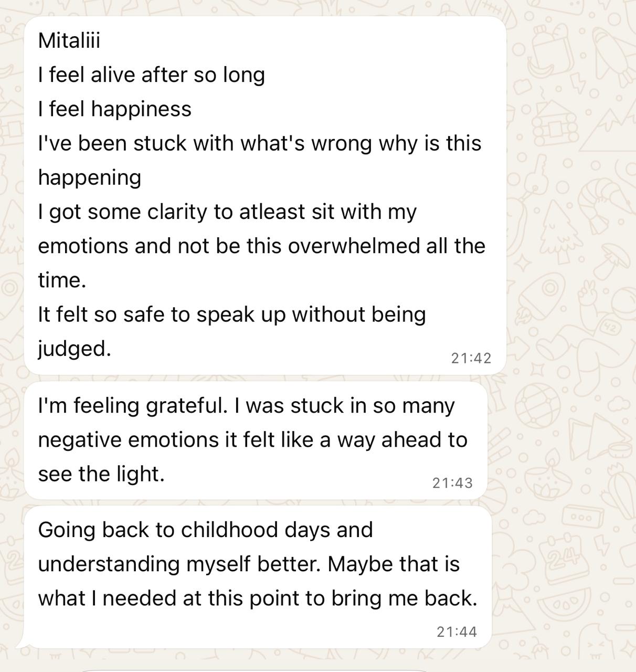
Task: Click the 21:43 message timestamp
Action: click(452, 483)
